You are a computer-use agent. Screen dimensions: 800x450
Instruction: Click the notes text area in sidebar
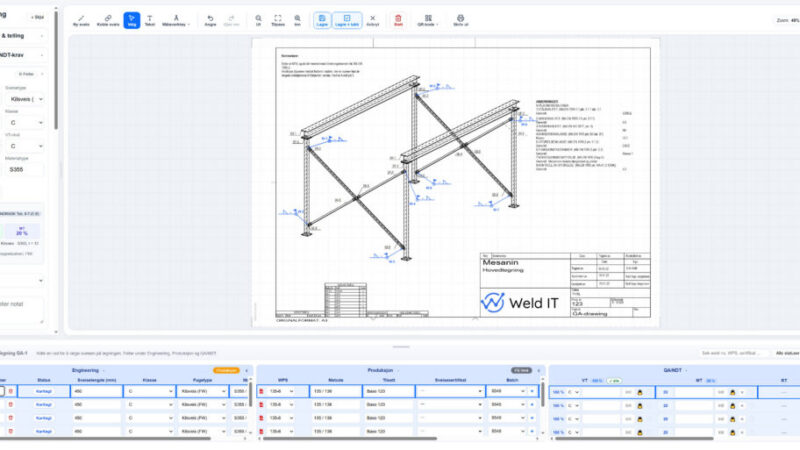22,310
